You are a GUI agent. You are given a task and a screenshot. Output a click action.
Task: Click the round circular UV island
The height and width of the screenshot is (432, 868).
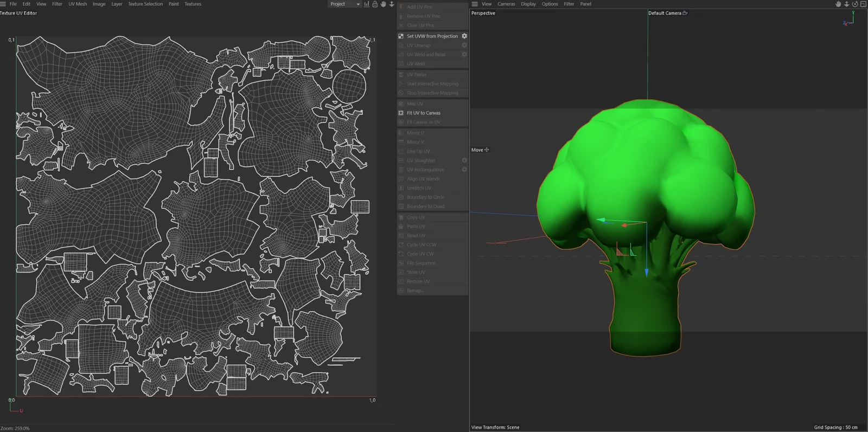(x=349, y=86)
